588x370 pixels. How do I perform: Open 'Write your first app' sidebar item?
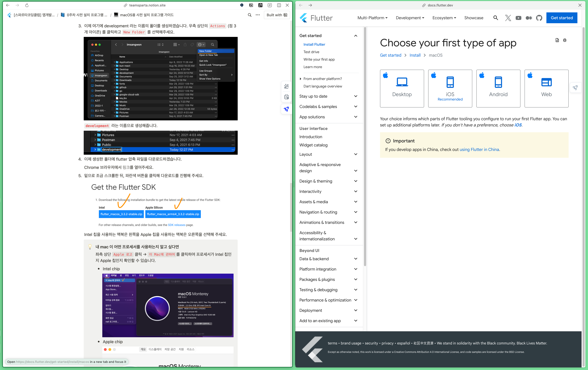[x=319, y=59]
